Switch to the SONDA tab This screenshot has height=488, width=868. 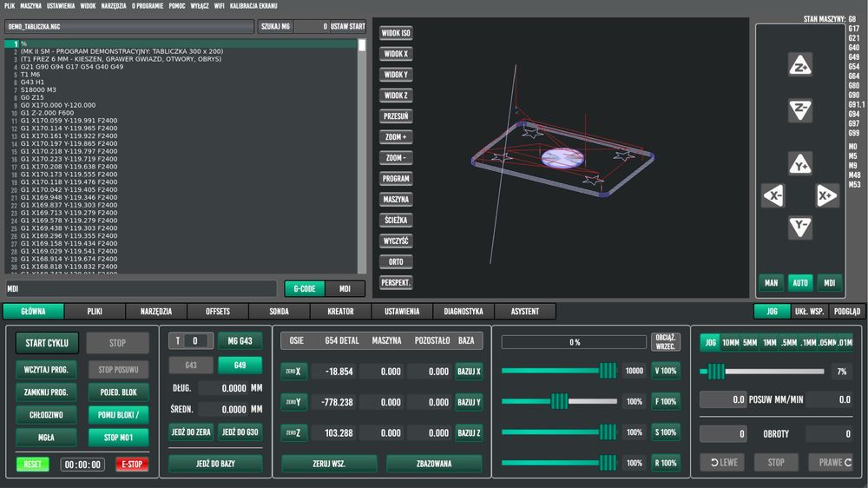click(279, 312)
